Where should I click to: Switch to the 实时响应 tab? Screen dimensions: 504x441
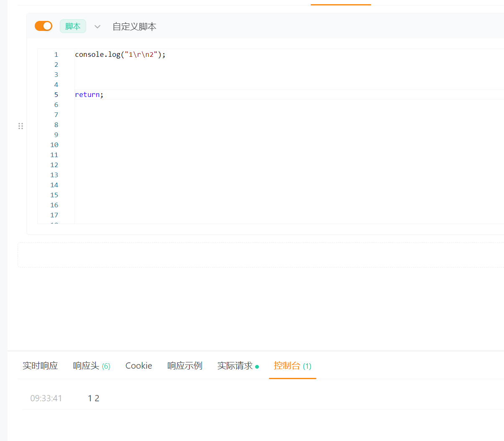coord(40,366)
